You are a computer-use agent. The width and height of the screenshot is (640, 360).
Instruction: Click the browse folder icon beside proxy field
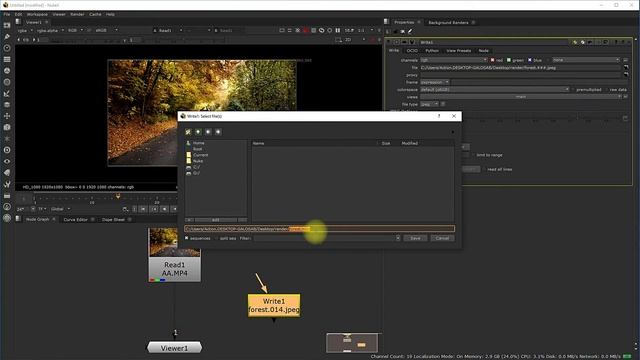point(626,75)
